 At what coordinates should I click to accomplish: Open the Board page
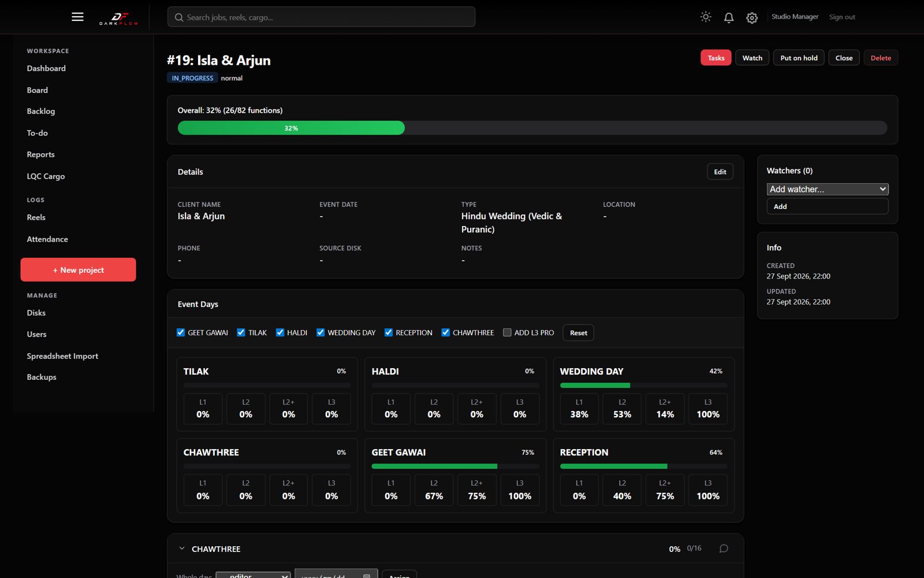(38, 90)
